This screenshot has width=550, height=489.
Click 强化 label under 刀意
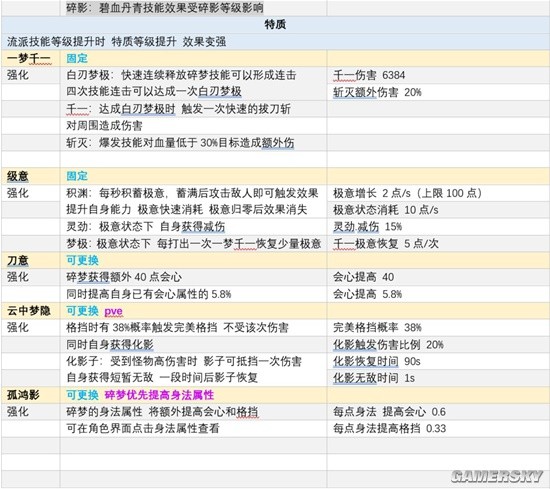[x=18, y=277]
